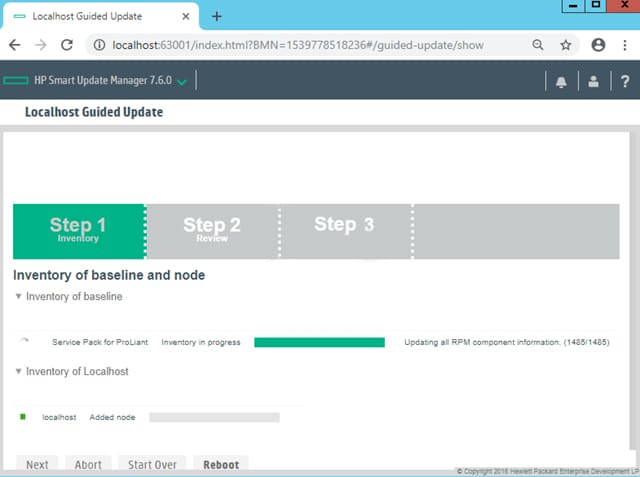640x477 pixels.
Task: Click the localhost inventory progress bar
Action: coord(214,417)
